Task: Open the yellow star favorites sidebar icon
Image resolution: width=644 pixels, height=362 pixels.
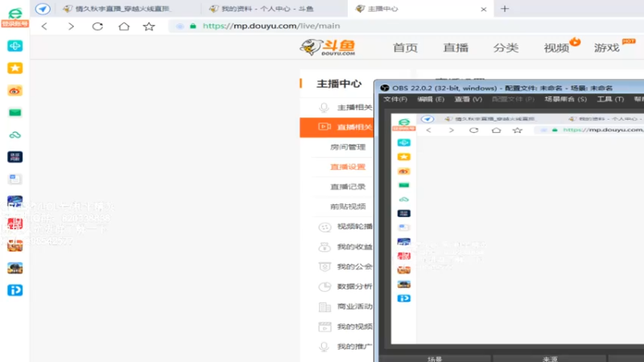Action: pyautogui.click(x=14, y=68)
